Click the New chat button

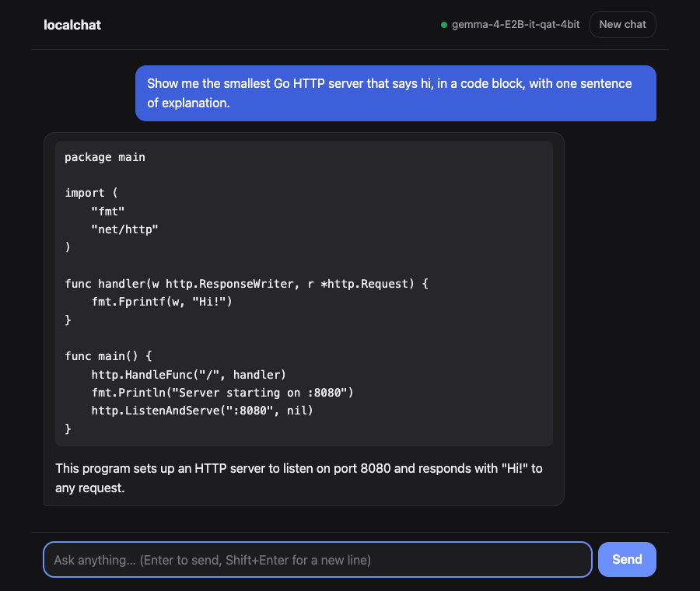click(622, 25)
